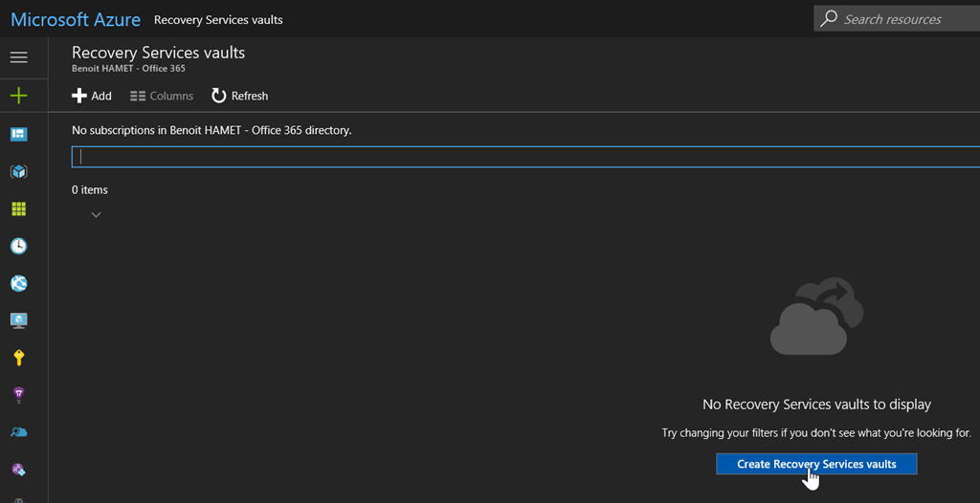Image resolution: width=980 pixels, height=503 pixels.
Task: Refresh the Recovery Services vaults list
Action: point(239,96)
